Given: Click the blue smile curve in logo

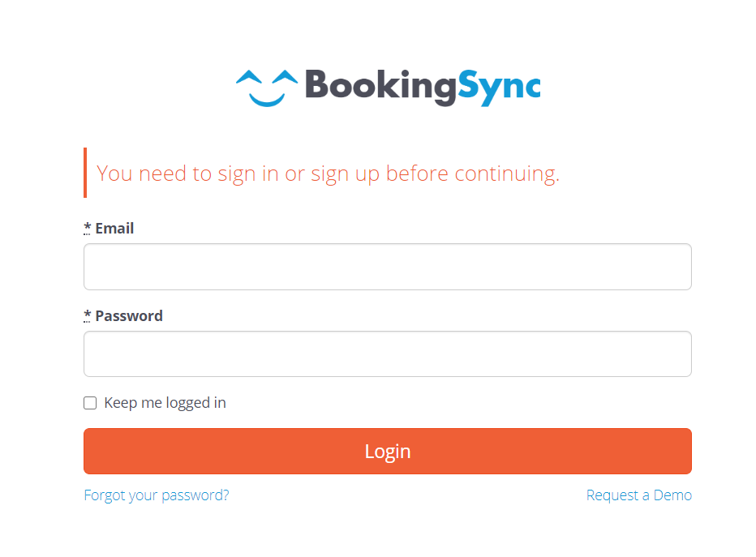Looking at the screenshot, I should pos(267,100).
